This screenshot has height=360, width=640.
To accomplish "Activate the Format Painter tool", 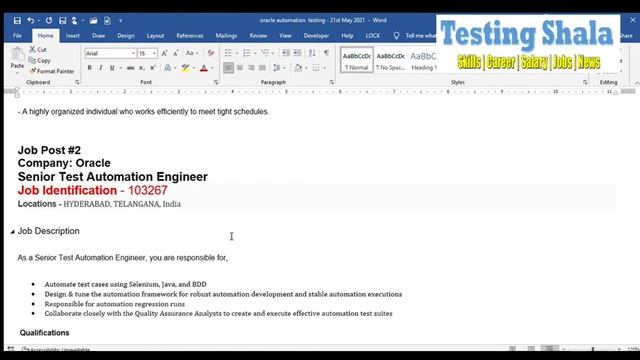I will [51, 71].
